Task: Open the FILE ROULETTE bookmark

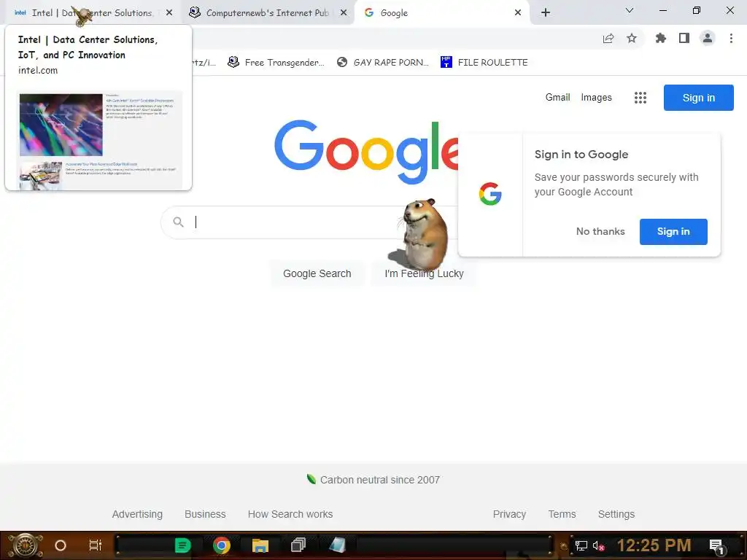Action: (484, 63)
